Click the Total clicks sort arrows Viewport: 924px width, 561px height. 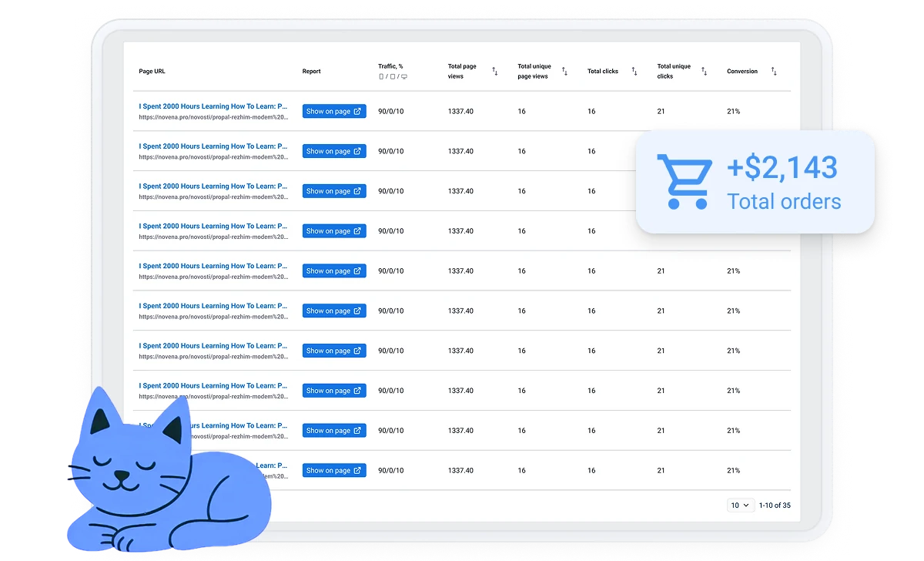point(634,72)
